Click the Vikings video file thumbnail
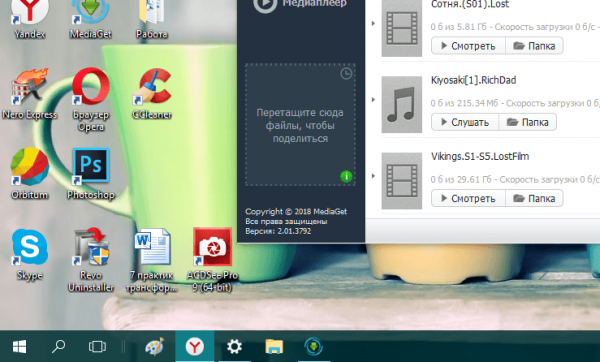Image resolution: width=600 pixels, height=362 pixels. tap(402, 181)
